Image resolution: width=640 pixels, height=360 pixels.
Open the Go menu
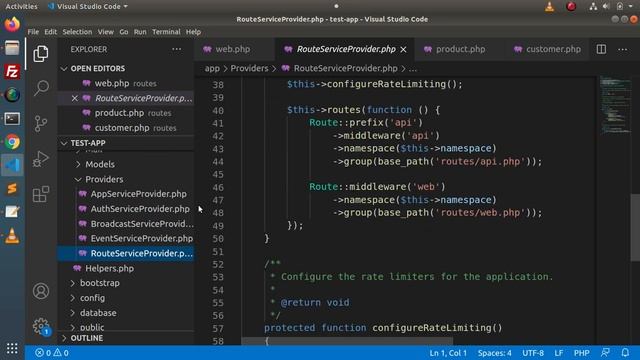(124, 32)
